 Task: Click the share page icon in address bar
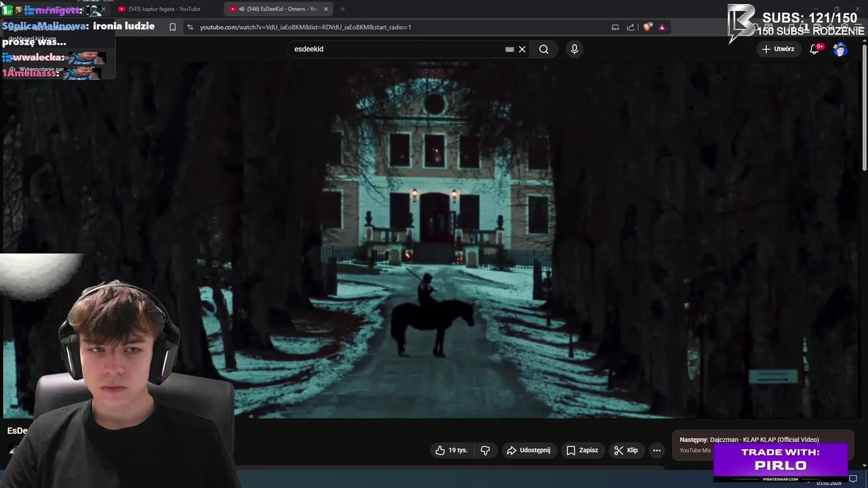631,27
